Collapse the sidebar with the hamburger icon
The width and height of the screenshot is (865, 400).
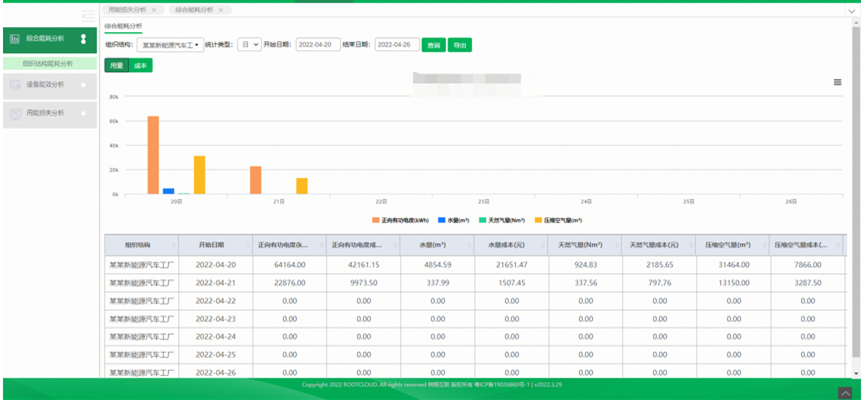point(88,17)
